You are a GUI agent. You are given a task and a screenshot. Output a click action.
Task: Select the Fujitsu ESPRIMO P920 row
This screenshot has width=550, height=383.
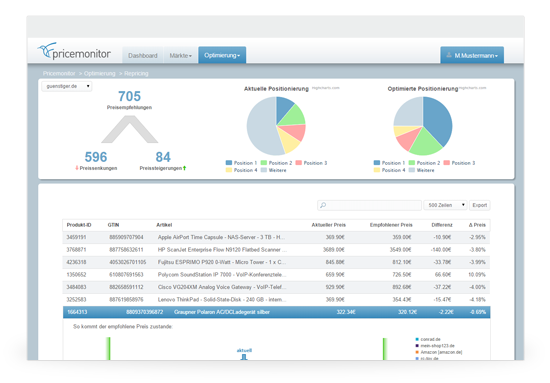click(276, 262)
